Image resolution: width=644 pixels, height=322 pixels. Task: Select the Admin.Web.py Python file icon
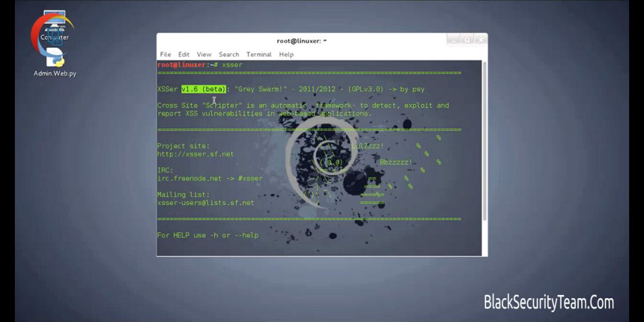(55, 62)
